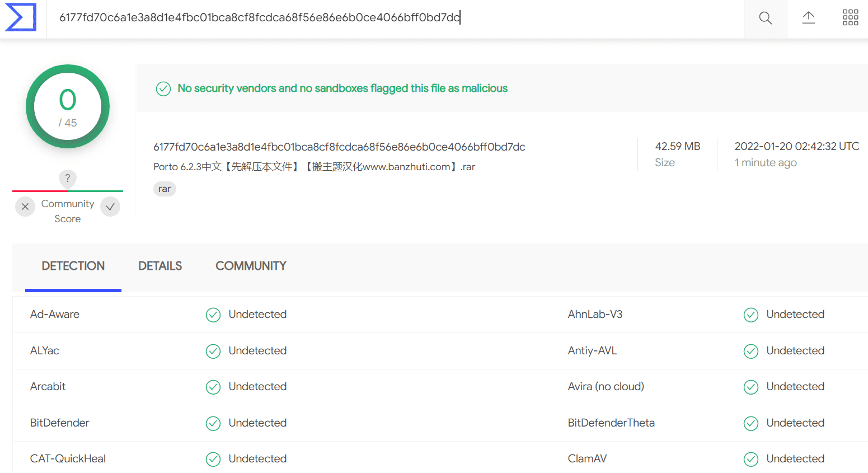Image resolution: width=868 pixels, height=473 pixels.
Task: Open the COMMUNITY tab
Action: point(251,266)
